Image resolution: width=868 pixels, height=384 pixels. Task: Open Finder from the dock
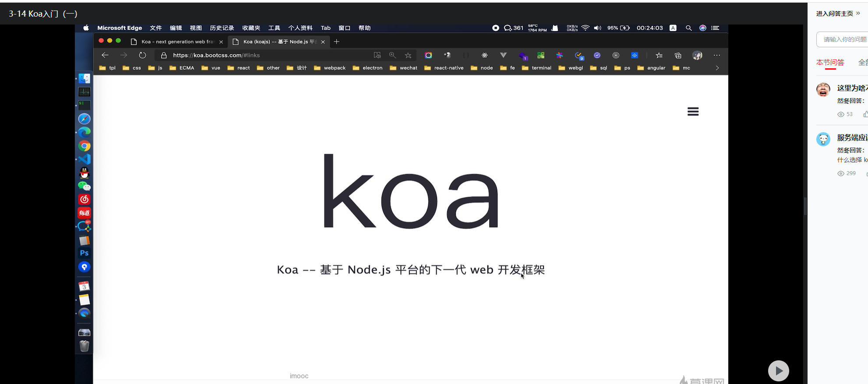pyautogui.click(x=85, y=78)
